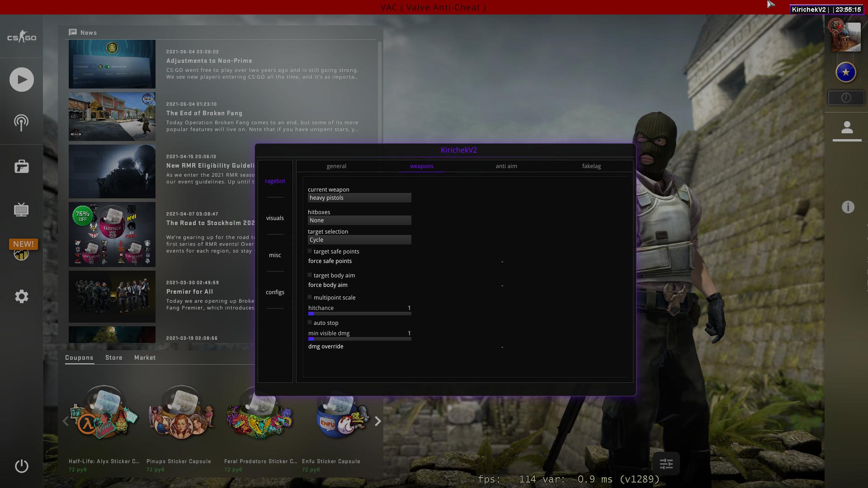868x488 pixels.
Task: Expand the hitboxes dropdown showing None
Action: pyautogui.click(x=359, y=221)
